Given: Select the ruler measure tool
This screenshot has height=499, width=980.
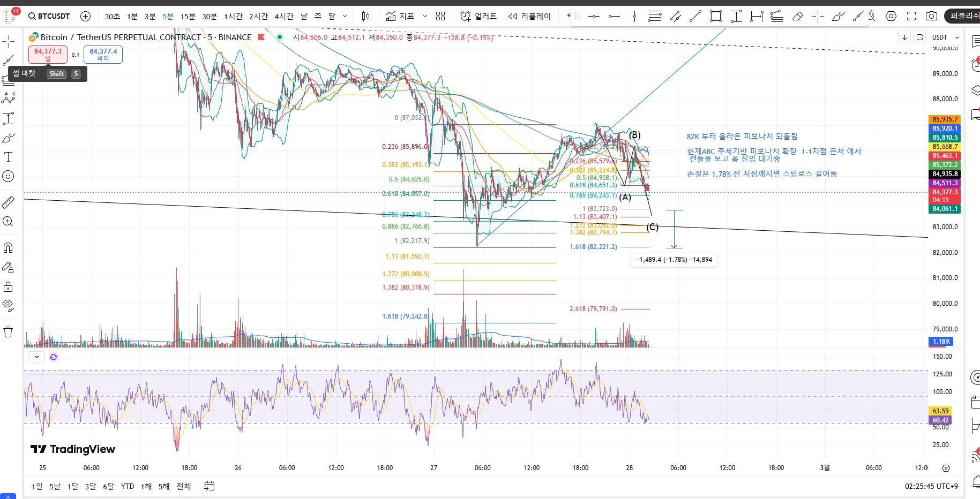Looking at the screenshot, I should tap(8, 202).
